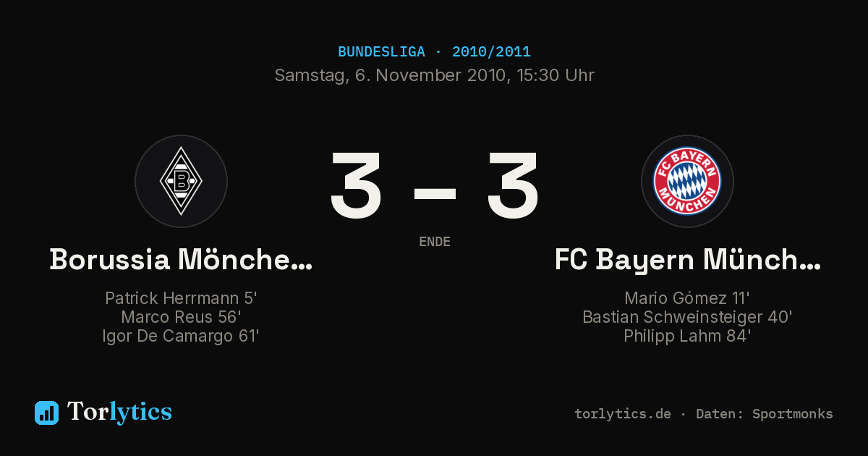This screenshot has height=456, width=868.
Task: Select the match date Samstag, 6. November 2010
Action: click(x=389, y=75)
